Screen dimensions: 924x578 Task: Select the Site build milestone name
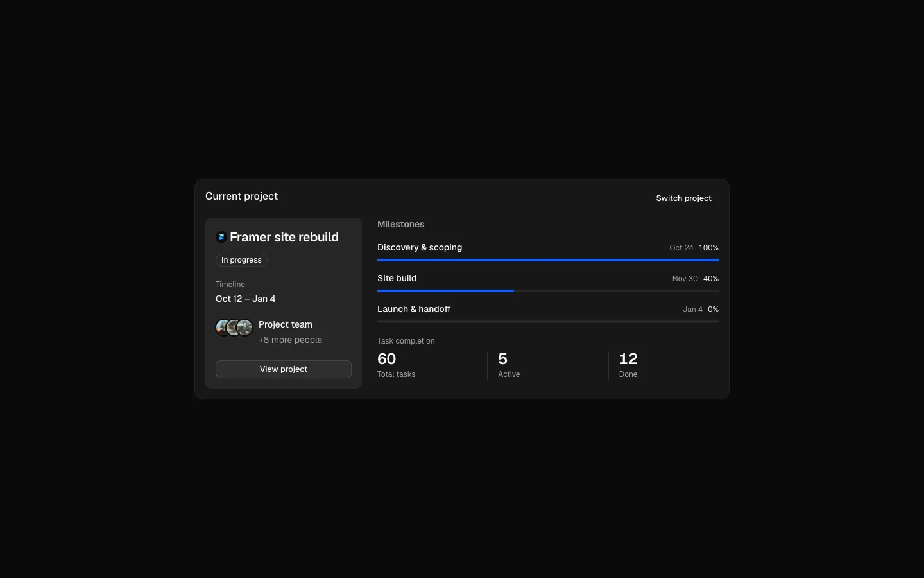pyautogui.click(x=397, y=278)
